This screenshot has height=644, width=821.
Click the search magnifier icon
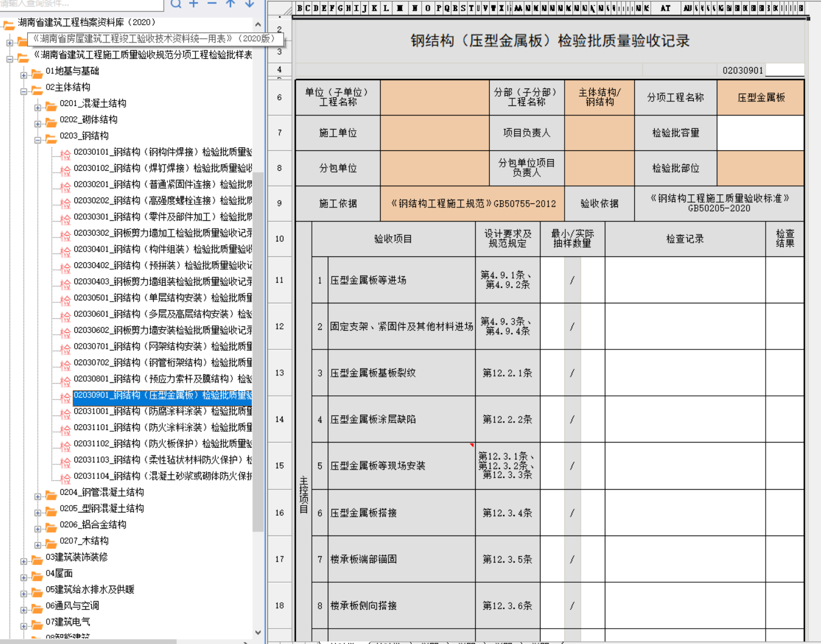click(x=176, y=4)
